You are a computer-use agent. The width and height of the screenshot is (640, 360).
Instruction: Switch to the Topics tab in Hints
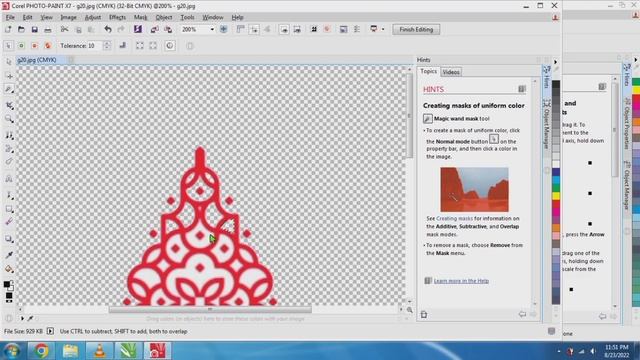pyautogui.click(x=429, y=71)
